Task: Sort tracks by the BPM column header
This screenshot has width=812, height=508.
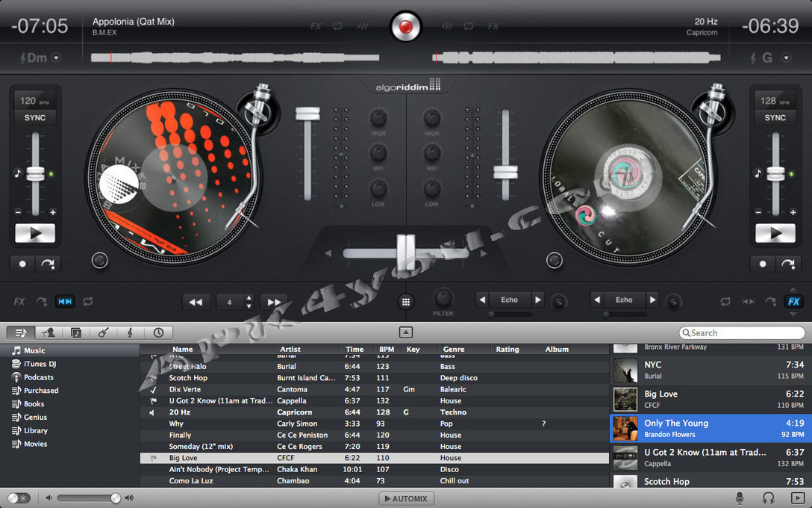Action: [387, 350]
